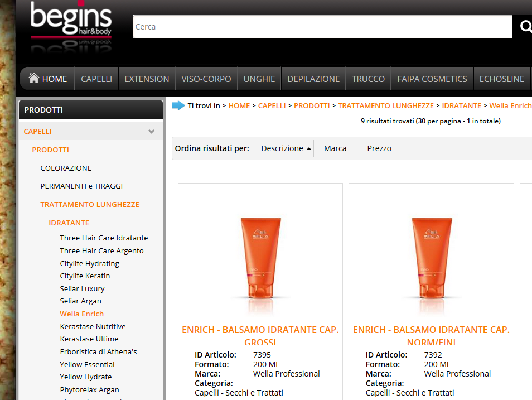The height and width of the screenshot is (400, 532).
Task: Open IDRATANTE subcategory in sidebar
Action: [x=69, y=223]
